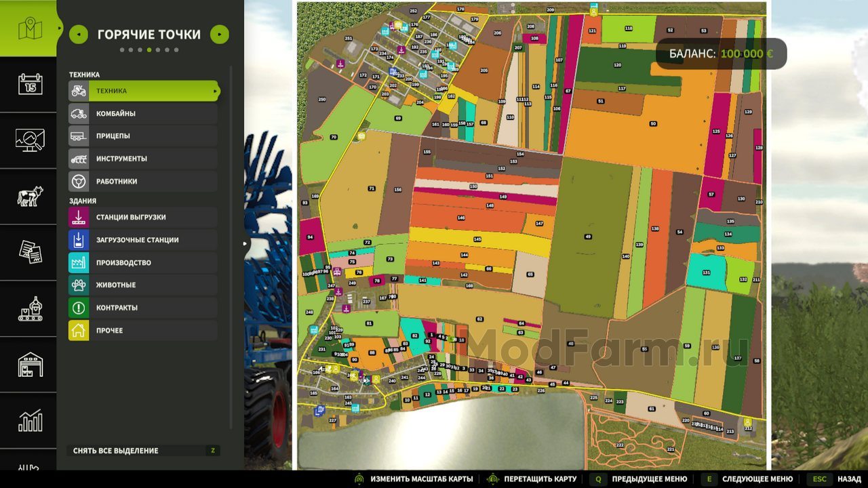Select field 136 on the map
Screen dimensions: 868x488
715,347
